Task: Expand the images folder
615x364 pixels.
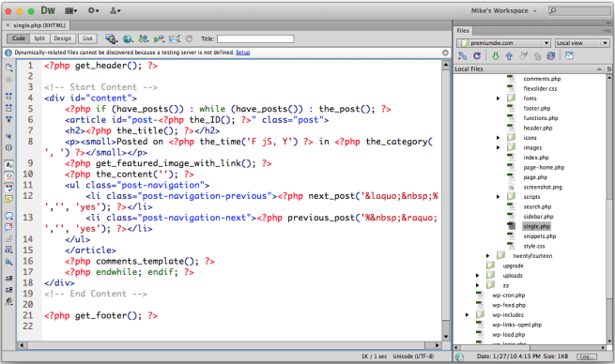Action: point(499,147)
